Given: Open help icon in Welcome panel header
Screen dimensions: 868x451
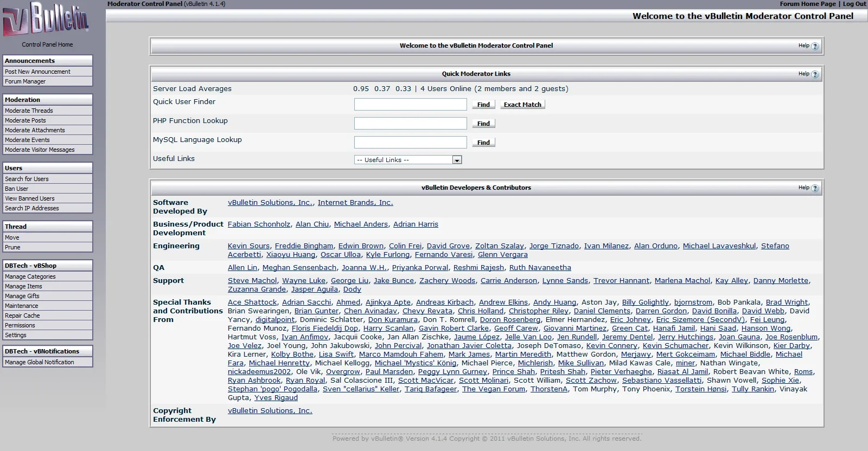Looking at the screenshot, I should 814,46.
